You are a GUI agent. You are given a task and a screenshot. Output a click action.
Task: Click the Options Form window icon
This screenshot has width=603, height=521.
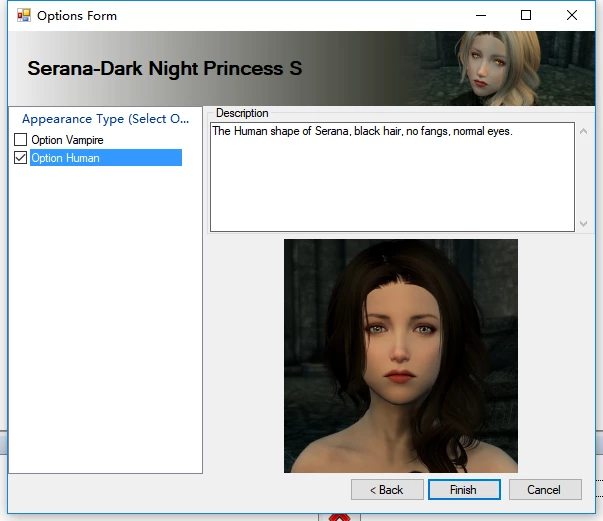coord(23,15)
